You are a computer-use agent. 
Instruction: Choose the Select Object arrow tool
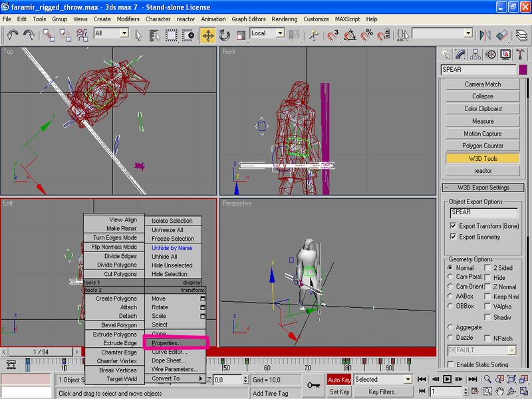pyautogui.click(x=138, y=35)
